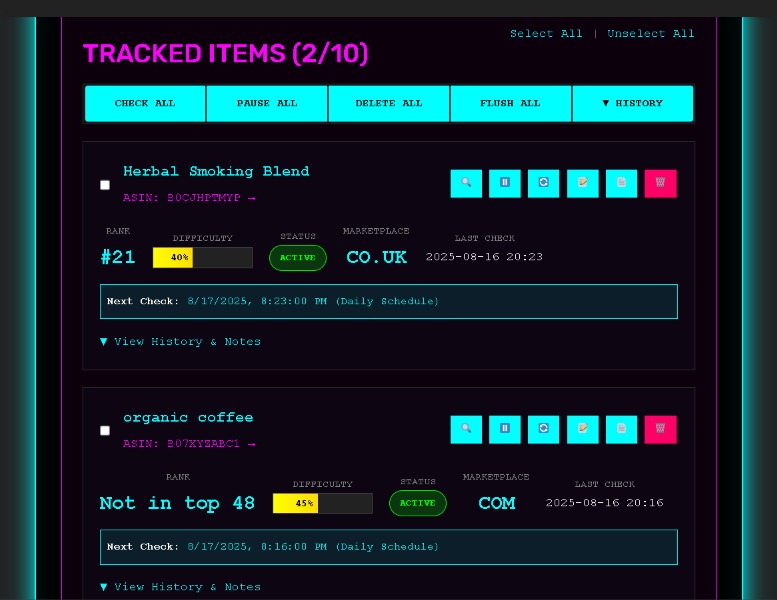Delete the organic coffee item

point(660,429)
